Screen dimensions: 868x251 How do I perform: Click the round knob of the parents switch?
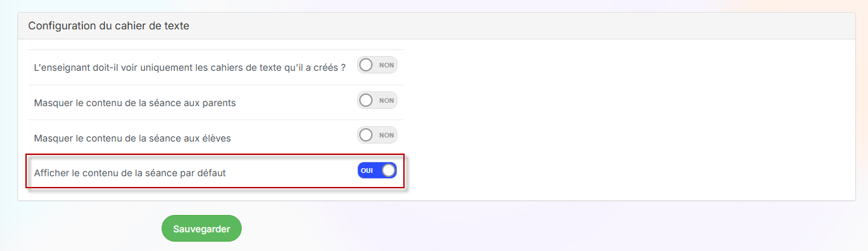[366, 100]
